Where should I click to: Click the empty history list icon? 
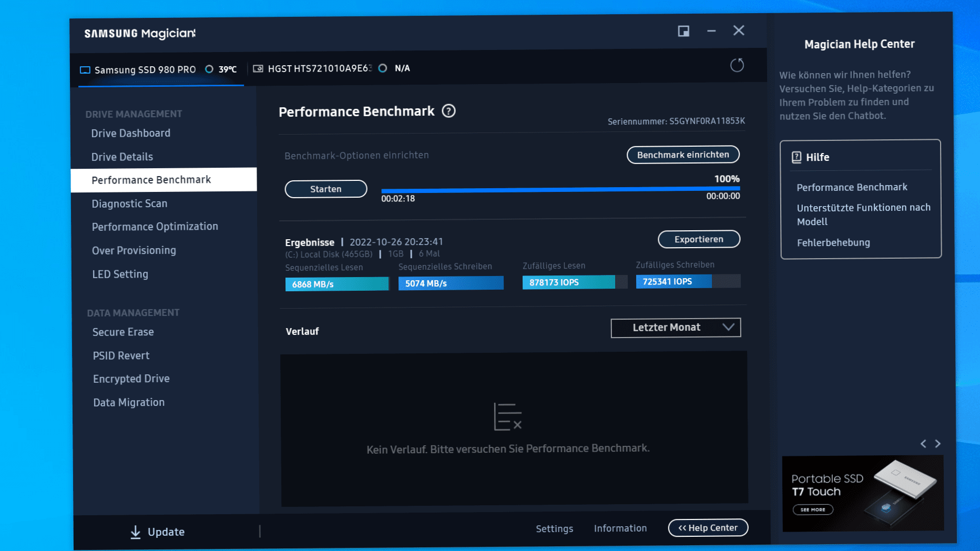[x=507, y=417]
